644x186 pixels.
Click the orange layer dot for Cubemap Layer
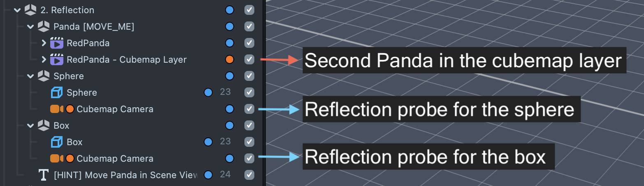(230, 59)
